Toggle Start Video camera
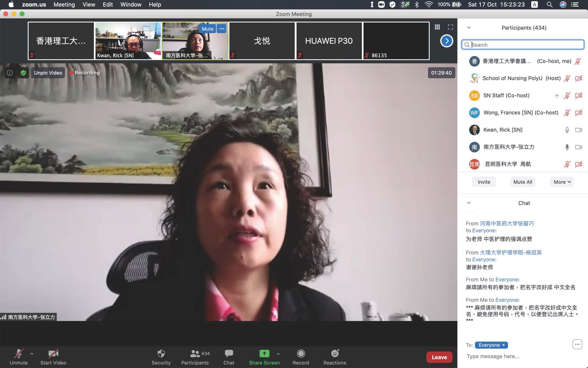This screenshot has height=368, width=588. point(53,354)
